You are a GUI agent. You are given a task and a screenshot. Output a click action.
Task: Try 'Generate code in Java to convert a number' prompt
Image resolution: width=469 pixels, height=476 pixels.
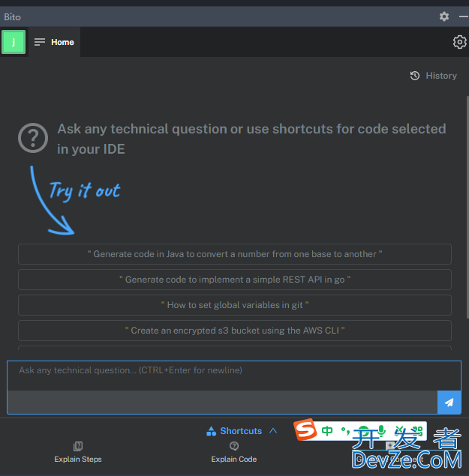coord(235,254)
